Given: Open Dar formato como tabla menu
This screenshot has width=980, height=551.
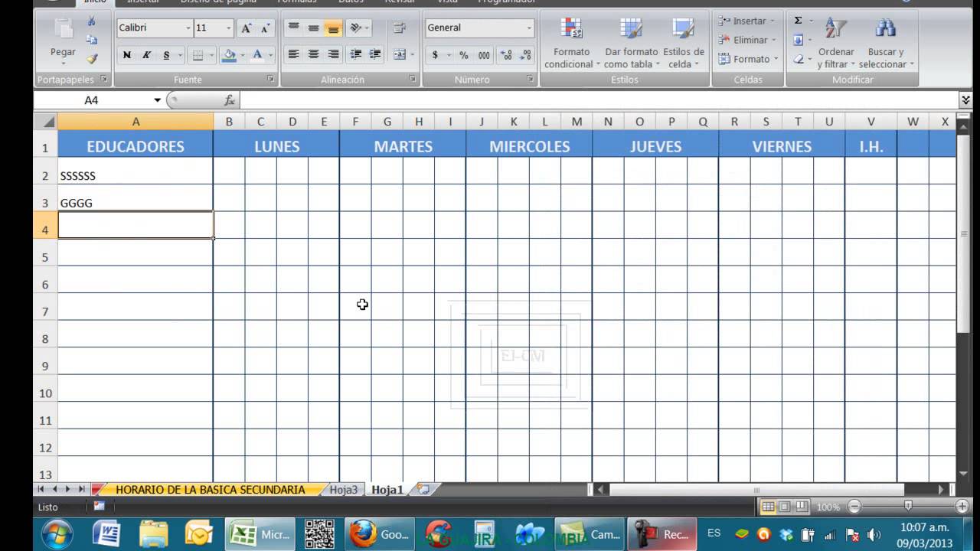Looking at the screenshot, I should click(631, 42).
